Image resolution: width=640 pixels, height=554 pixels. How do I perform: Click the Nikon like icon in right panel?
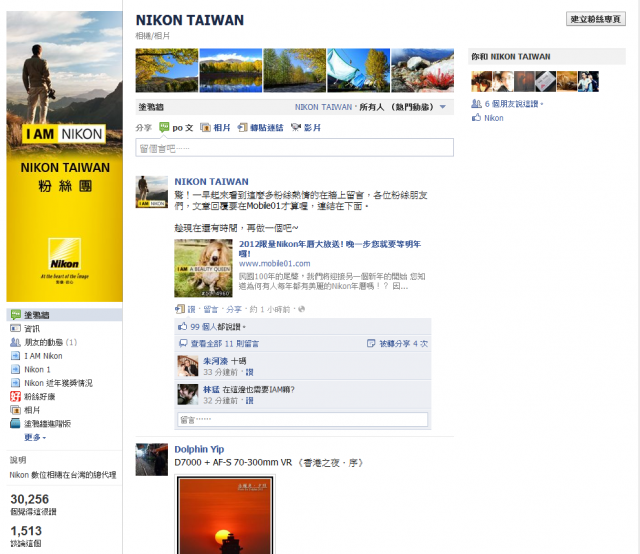[476, 118]
